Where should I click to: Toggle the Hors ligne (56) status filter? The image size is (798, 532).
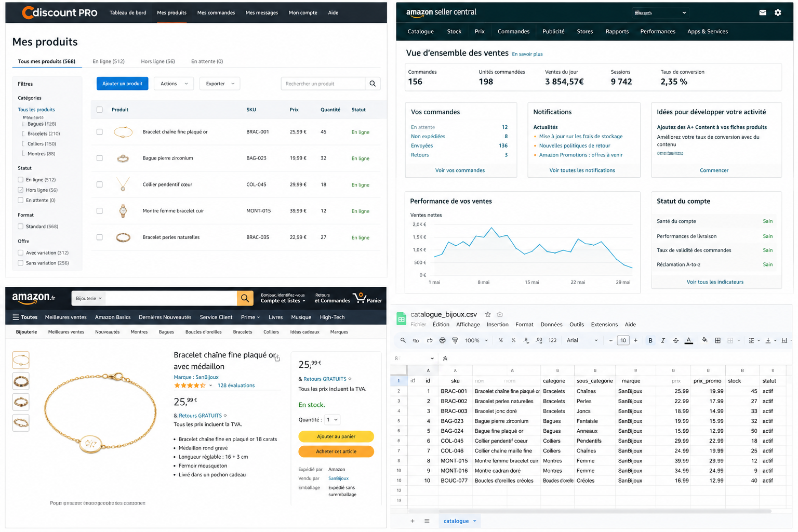click(x=21, y=190)
